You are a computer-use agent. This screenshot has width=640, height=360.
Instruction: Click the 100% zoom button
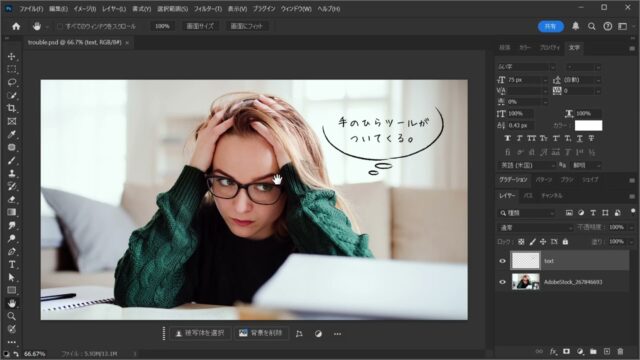(162, 26)
